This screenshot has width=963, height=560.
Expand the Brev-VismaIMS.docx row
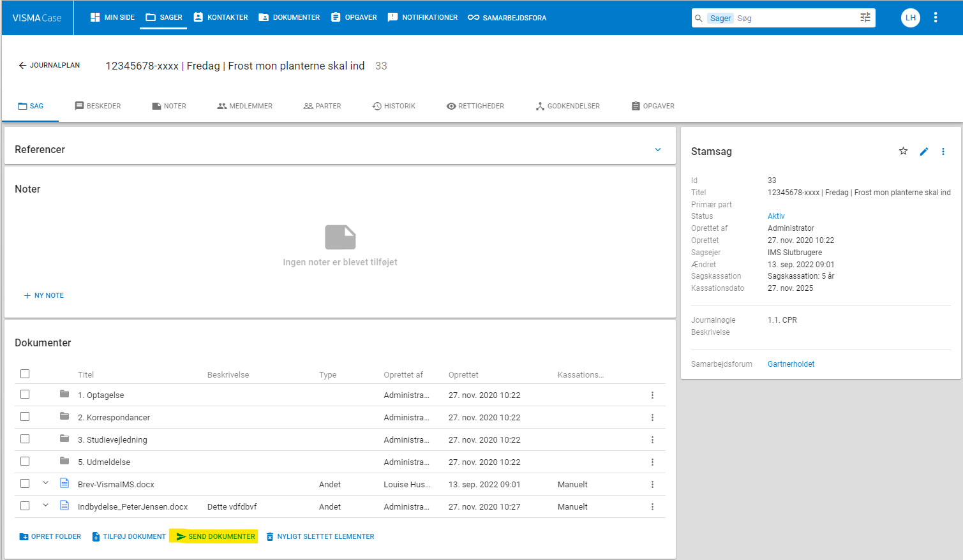coord(45,483)
